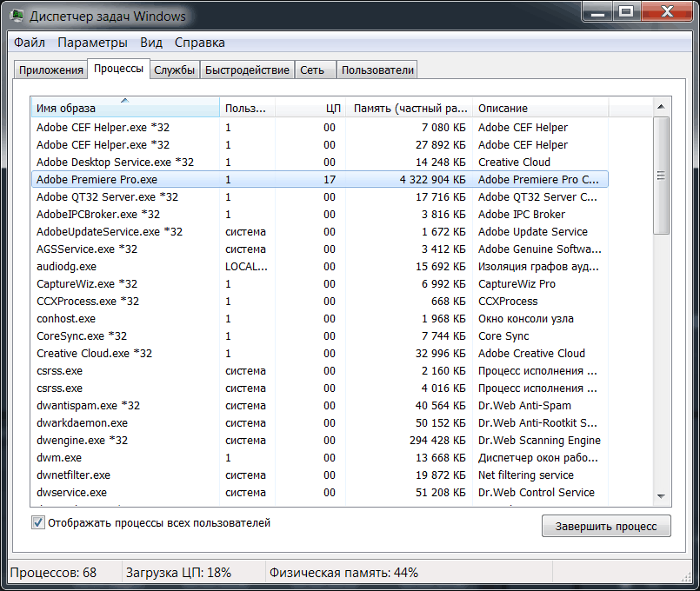Toggle 'Отображать процессы всех пользователей' checkbox
700x591 pixels.
(x=38, y=523)
